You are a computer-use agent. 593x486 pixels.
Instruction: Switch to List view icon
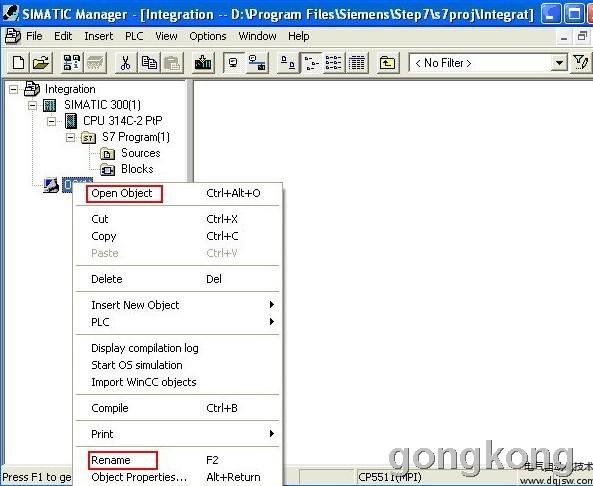click(334, 62)
